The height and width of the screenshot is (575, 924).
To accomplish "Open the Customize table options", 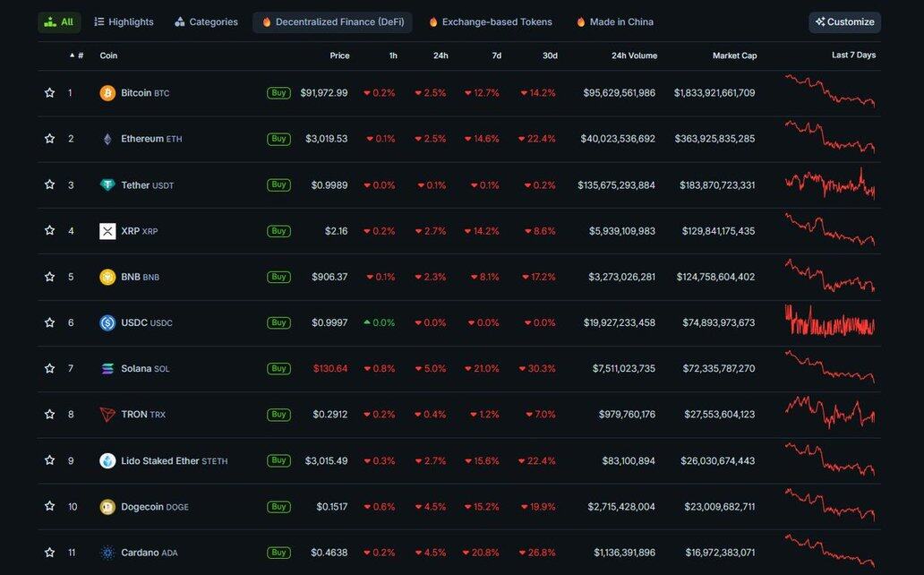I will (844, 22).
